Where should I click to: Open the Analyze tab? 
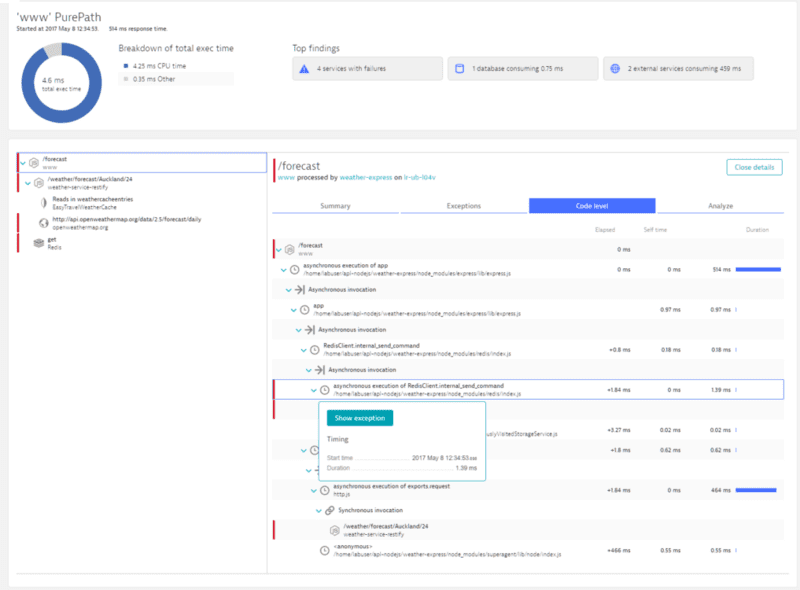720,206
